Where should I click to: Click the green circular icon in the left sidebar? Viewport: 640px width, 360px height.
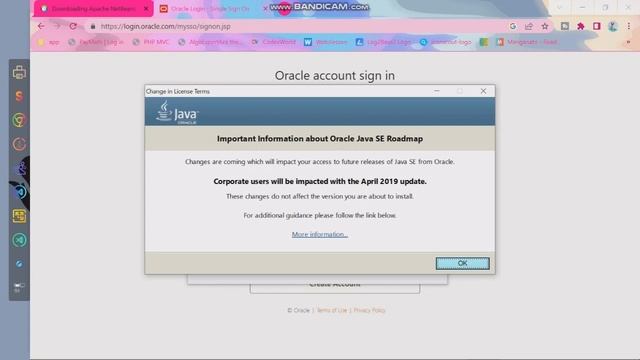(19, 240)
